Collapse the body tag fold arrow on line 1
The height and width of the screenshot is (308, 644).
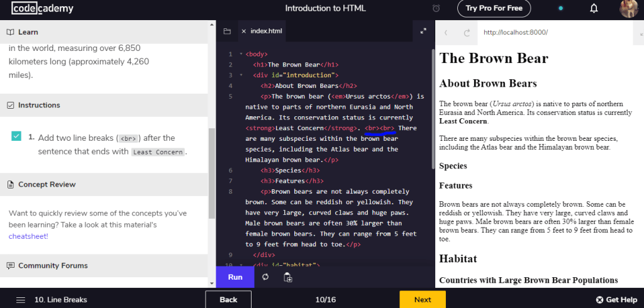(x=241, y=55)
